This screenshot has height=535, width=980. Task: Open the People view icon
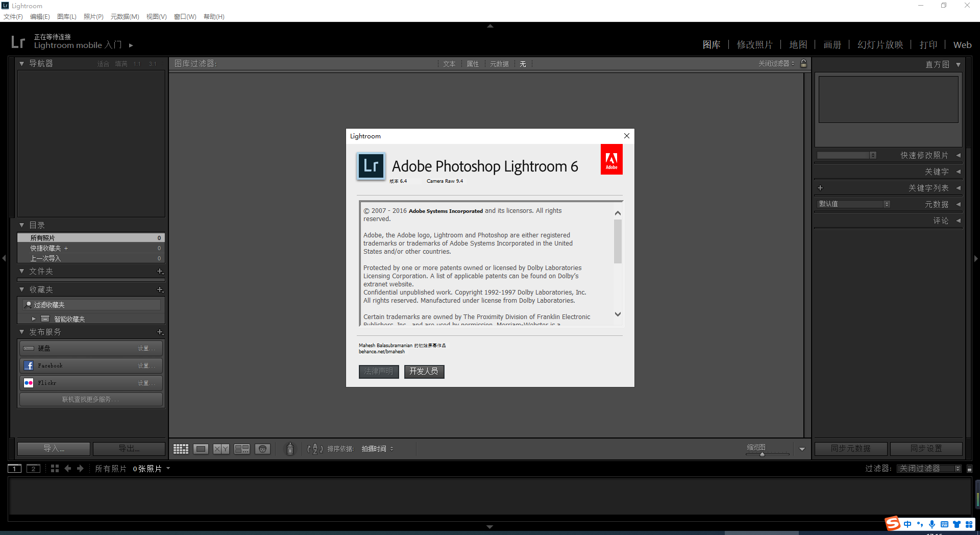point(262,449)
